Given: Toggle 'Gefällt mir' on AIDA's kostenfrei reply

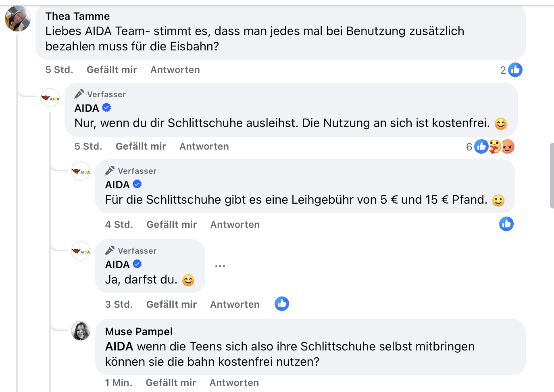Looking at the screenshot, I should click(x=141, y=146).
